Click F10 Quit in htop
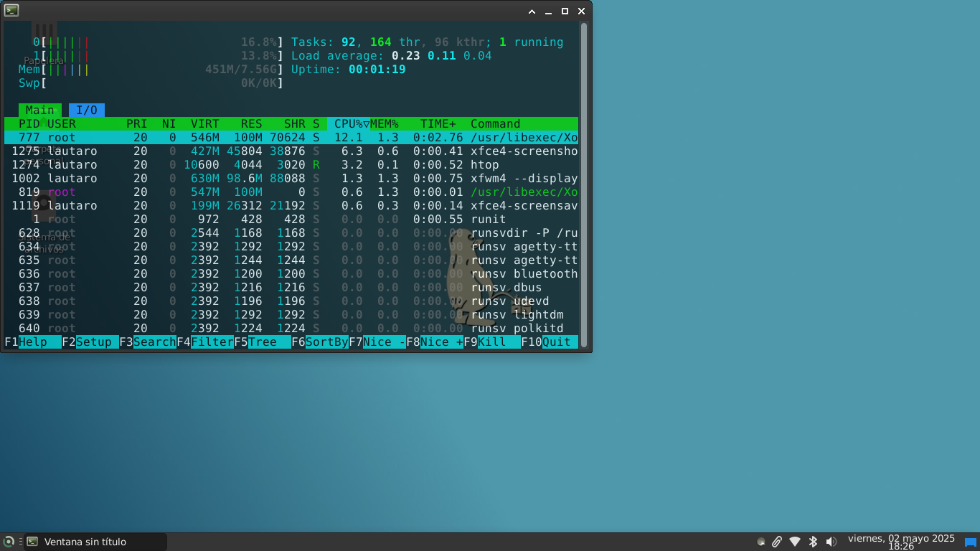 click(550, 342)
